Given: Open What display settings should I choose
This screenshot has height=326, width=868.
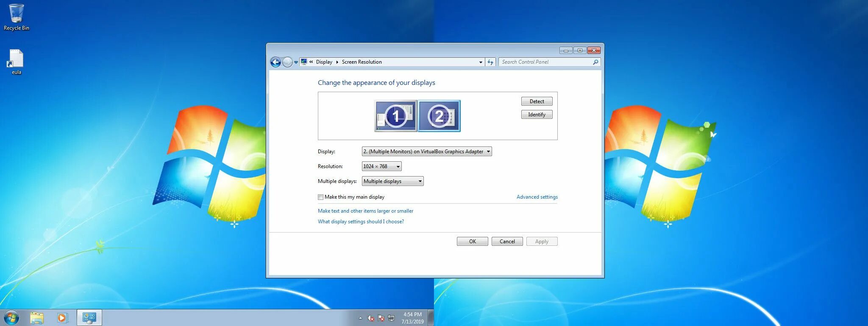Looking at the screenshot, I should point(361,222).
